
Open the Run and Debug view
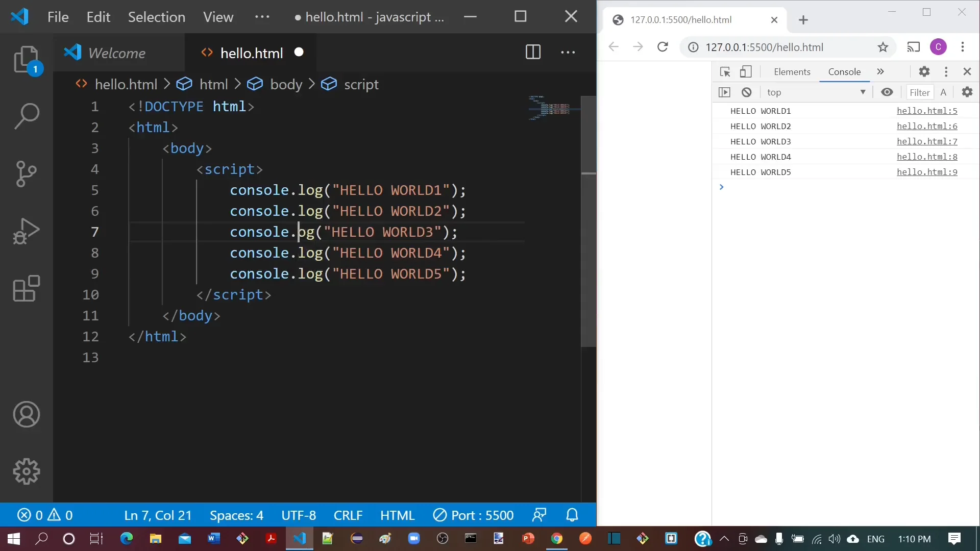click(x=26, y=231)
